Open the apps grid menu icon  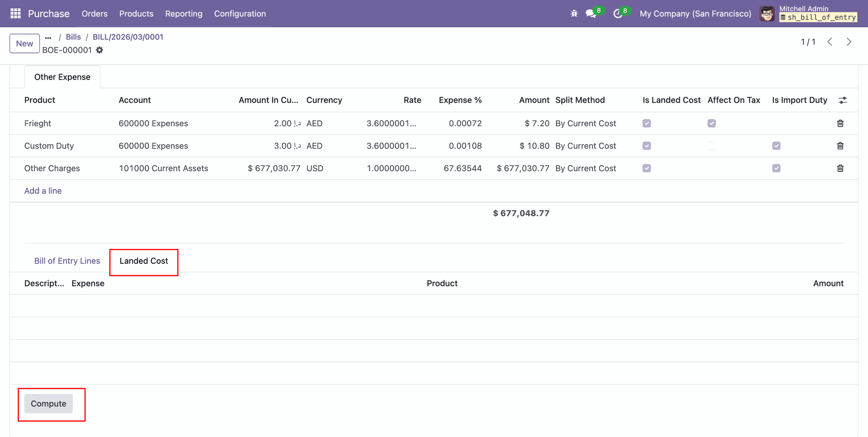point(15,14)
